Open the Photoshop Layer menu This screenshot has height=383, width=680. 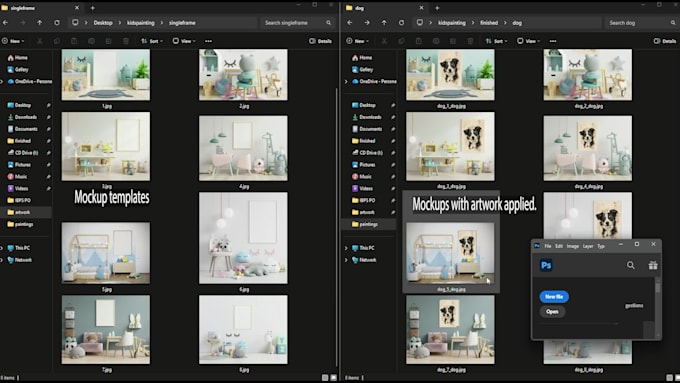[x=588, y=246]
